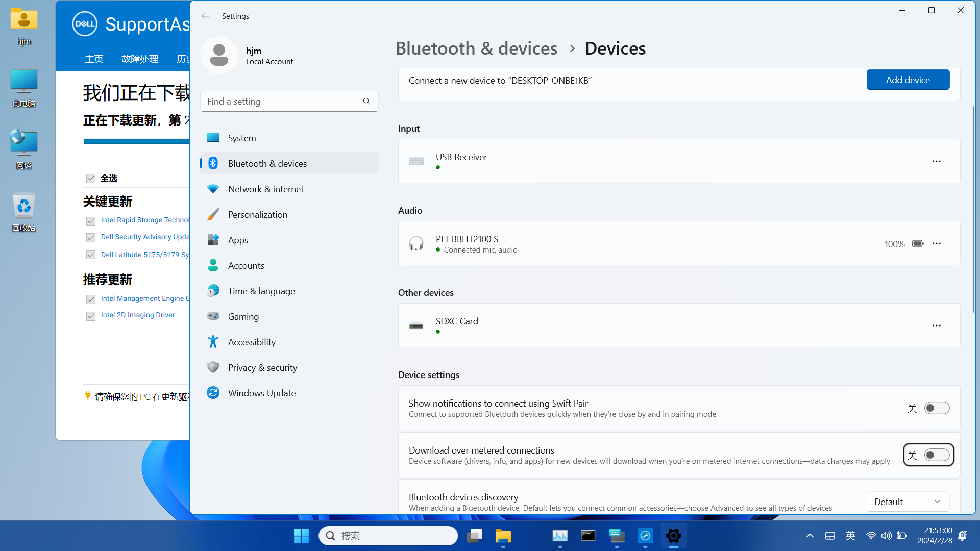Click the headset battery level icon
Image resolution: width=980 pixels, height=551 pixels.
(x=918, y=244)
